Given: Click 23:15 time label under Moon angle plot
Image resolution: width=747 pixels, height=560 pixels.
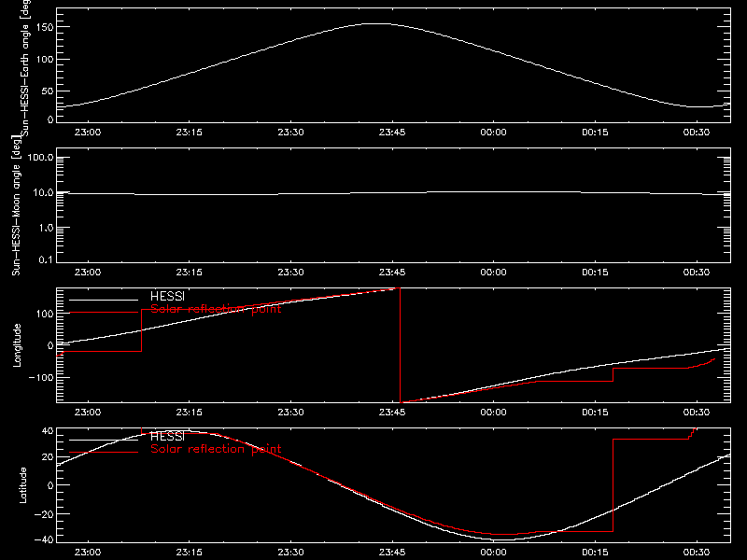Looking at the screenshot, I should click(190, 273).
